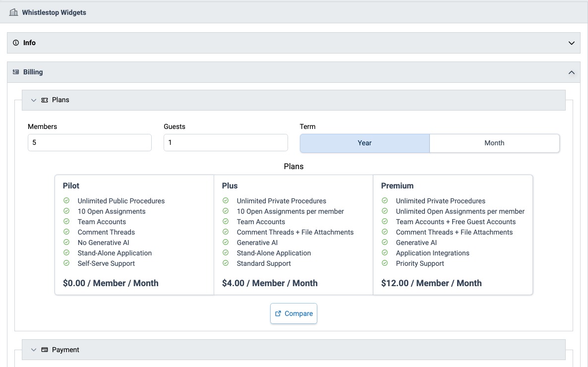
Task: Switch billing term to Month
Action: coord(494,143)
